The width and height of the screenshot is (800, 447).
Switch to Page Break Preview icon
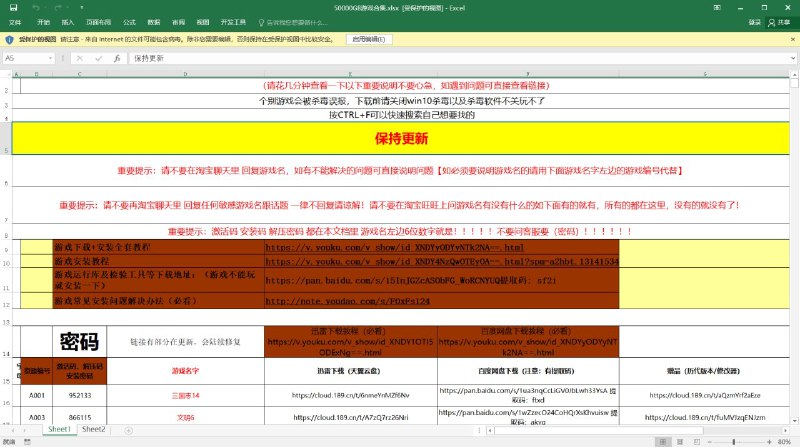(697, 442)
